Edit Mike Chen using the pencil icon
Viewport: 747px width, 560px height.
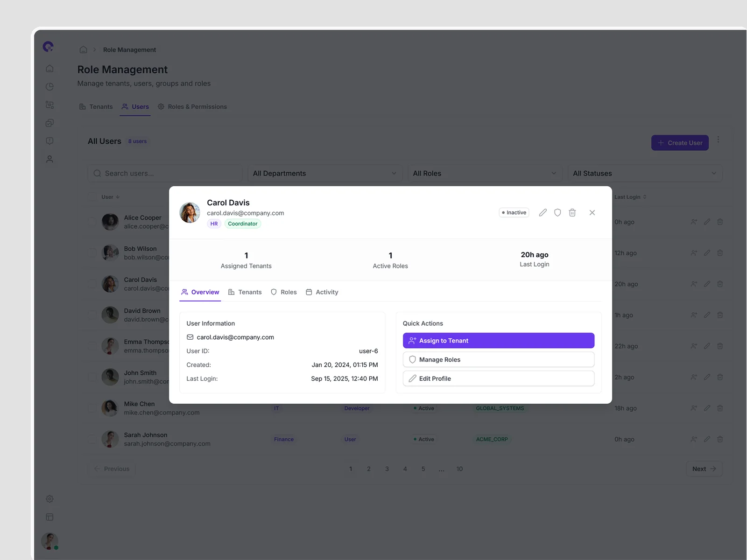tap(707, 408)
